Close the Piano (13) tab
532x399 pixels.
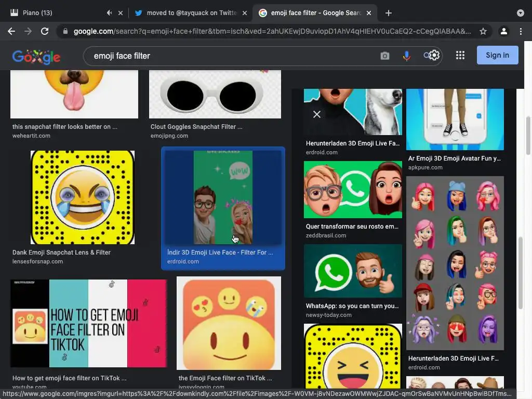121,13
